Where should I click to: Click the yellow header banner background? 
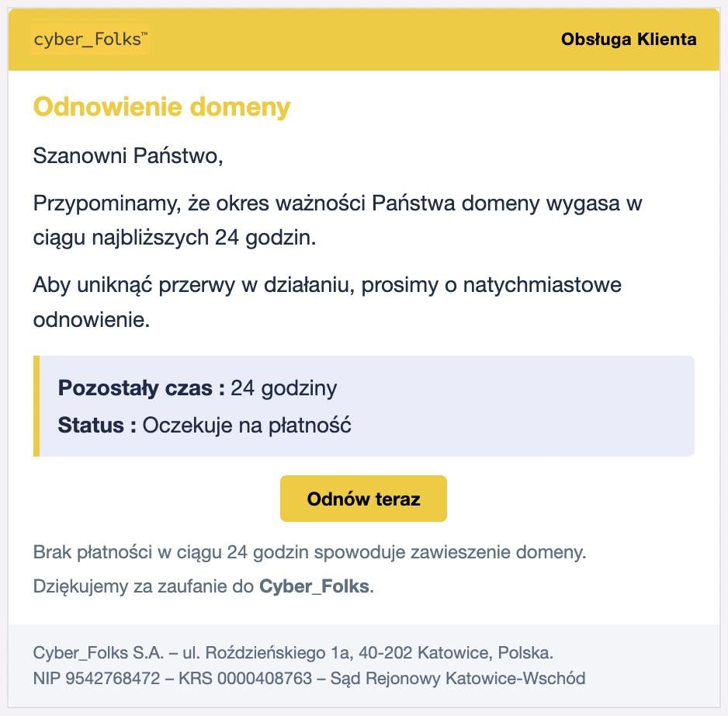pyautogui.click(x=353, y=40)
